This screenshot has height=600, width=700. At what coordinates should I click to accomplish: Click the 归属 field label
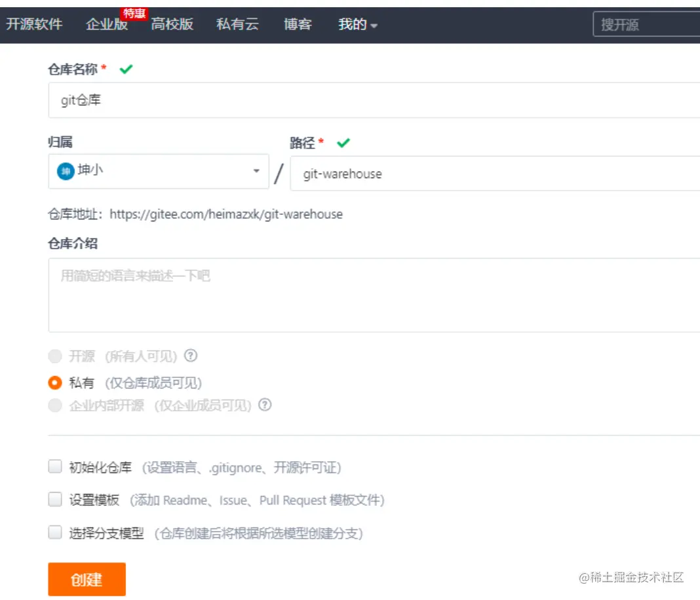pyautogui.click(x=60, y=142)
